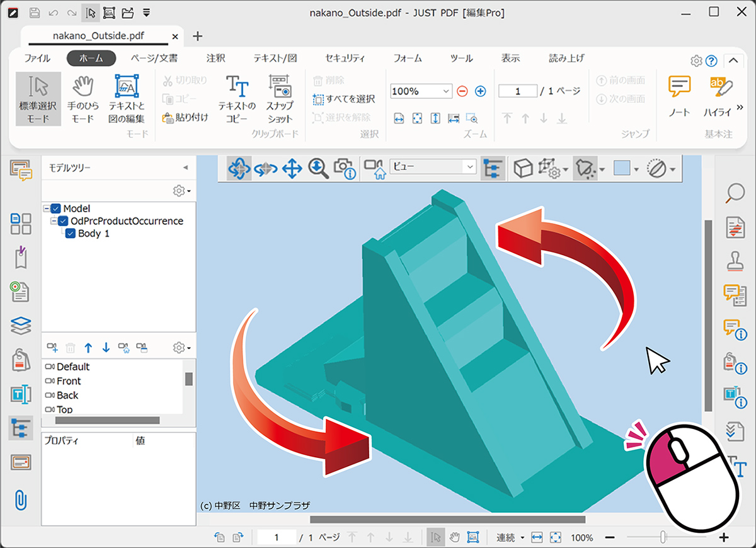
Task: Activate the Zoom tool in the 3D toolbar
Action: pos(318,169)
